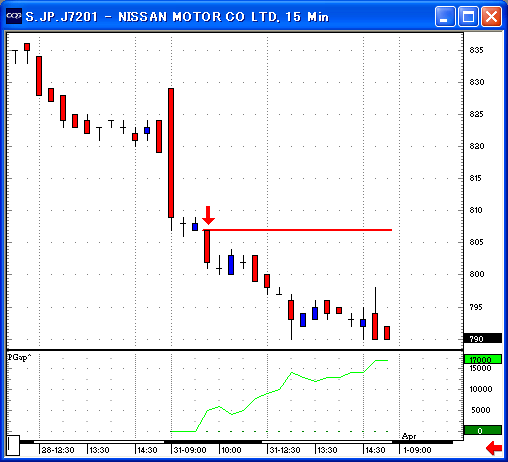Click the small rescale box at bottom left
Screen dimensions: 508x462
click(13, 445)
